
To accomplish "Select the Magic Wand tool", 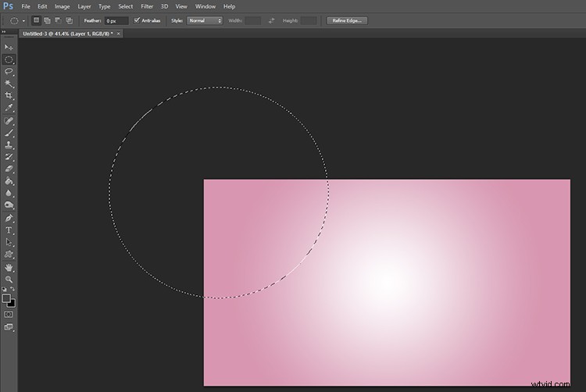I will pyautogui.click(x=9, y=84).
